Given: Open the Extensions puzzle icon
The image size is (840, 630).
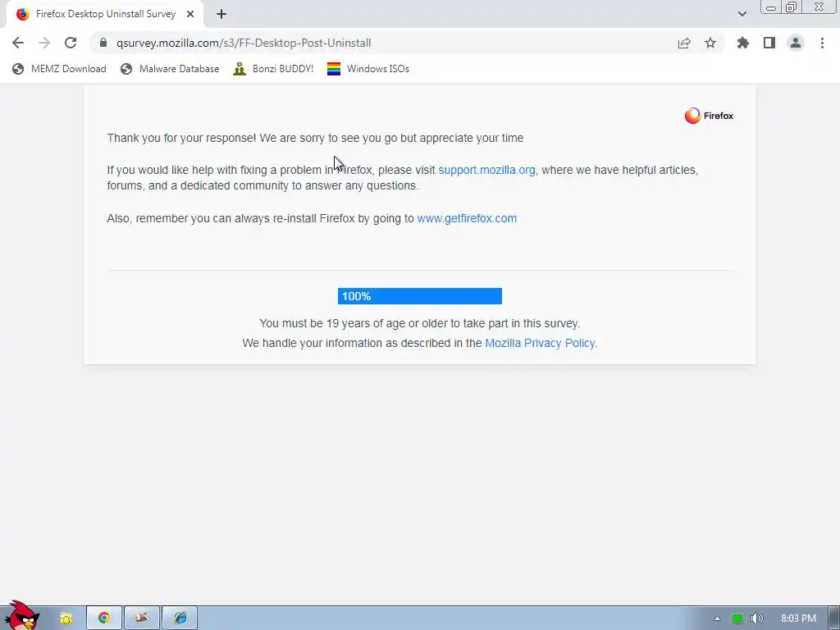Looking at the screenshot, I should pos(743,43).
